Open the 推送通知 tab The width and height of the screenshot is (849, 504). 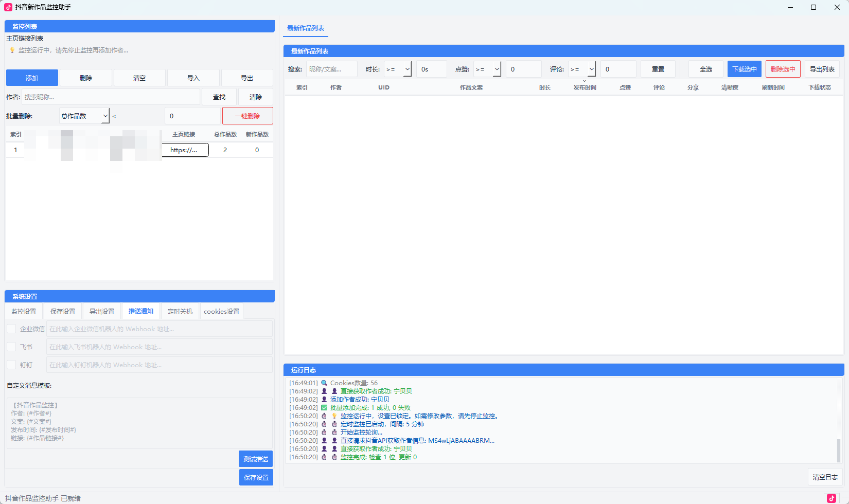141,311
